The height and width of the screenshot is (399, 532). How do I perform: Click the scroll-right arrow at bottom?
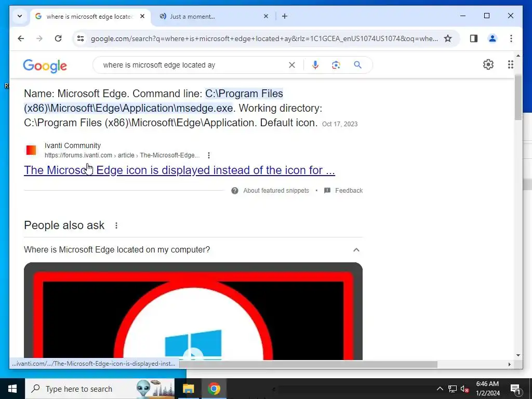coord(509,364)
